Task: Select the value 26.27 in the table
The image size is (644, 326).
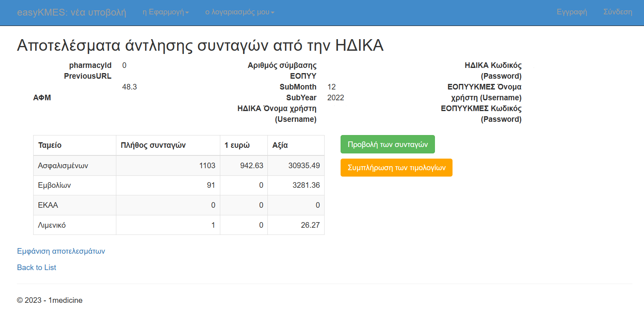Action: pyautogui.click(x=310, y=225)
